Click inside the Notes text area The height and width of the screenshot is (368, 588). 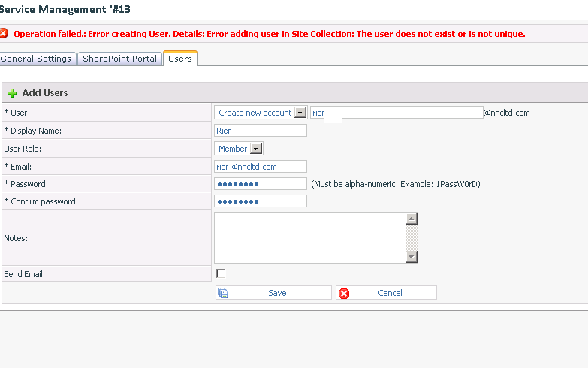tap(309, 237)
